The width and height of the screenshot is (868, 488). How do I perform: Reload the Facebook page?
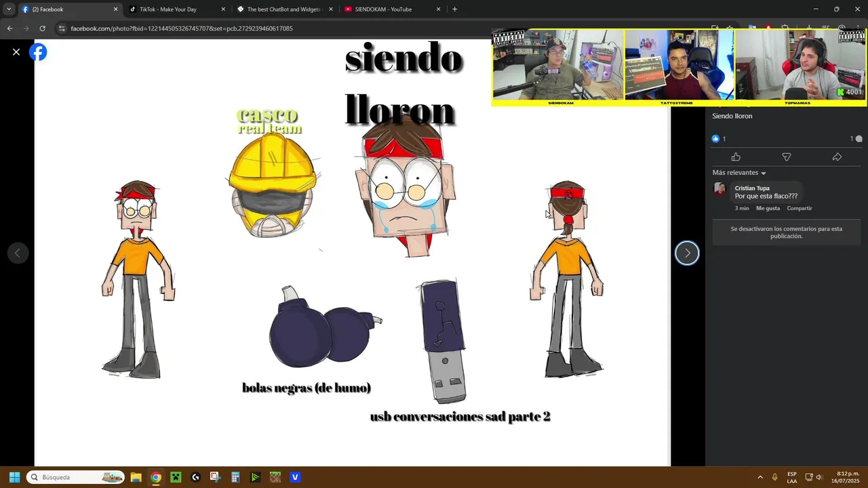[42, 28]
